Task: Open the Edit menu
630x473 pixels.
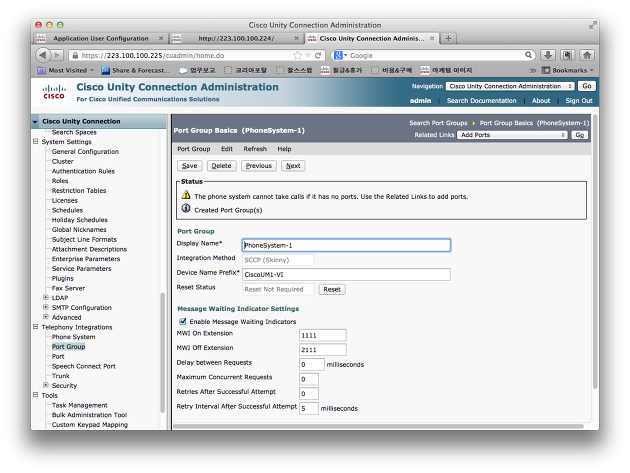Action: pos(227,149)
